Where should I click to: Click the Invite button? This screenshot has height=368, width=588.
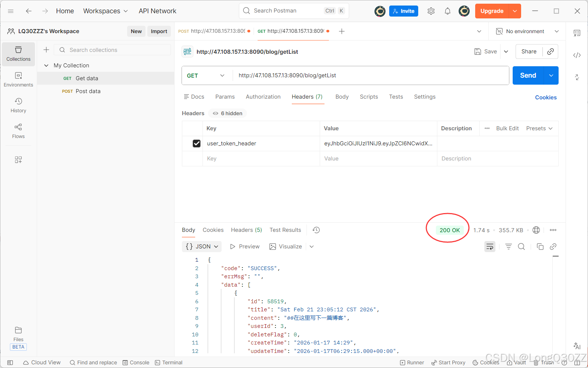click(404, 11)
